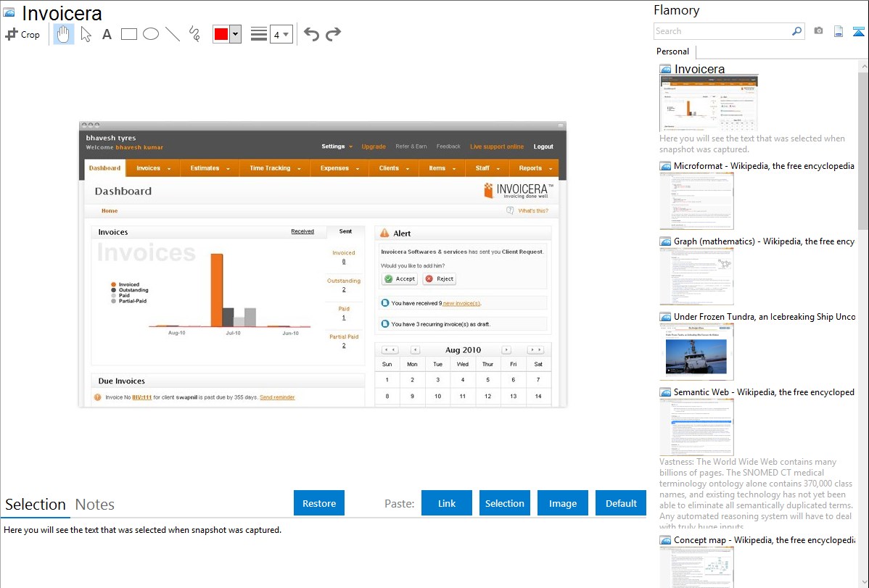Choose the arrow pointer tool
The width and height of the screenshot is (869, 588).
pyautogui.click(x=86, y=34)
